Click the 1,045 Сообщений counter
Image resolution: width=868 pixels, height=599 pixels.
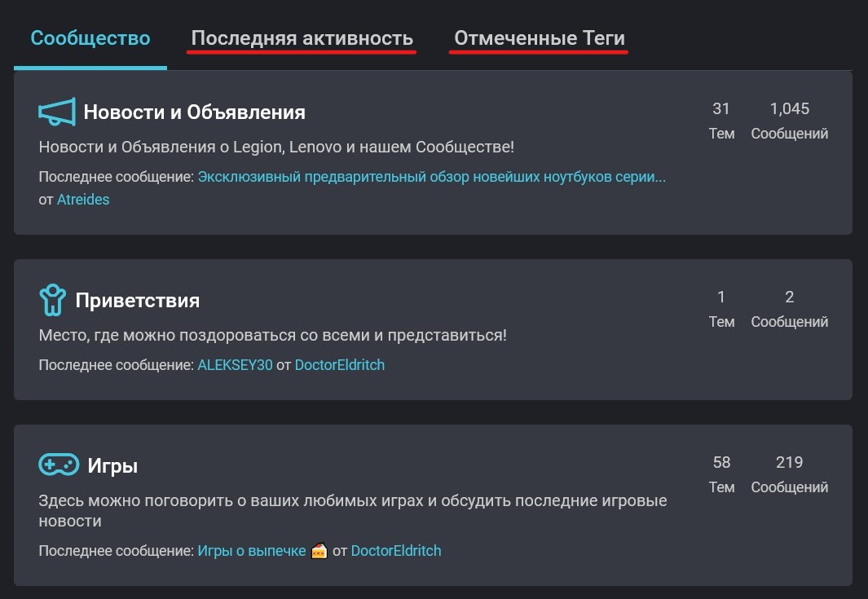(789, 121)
